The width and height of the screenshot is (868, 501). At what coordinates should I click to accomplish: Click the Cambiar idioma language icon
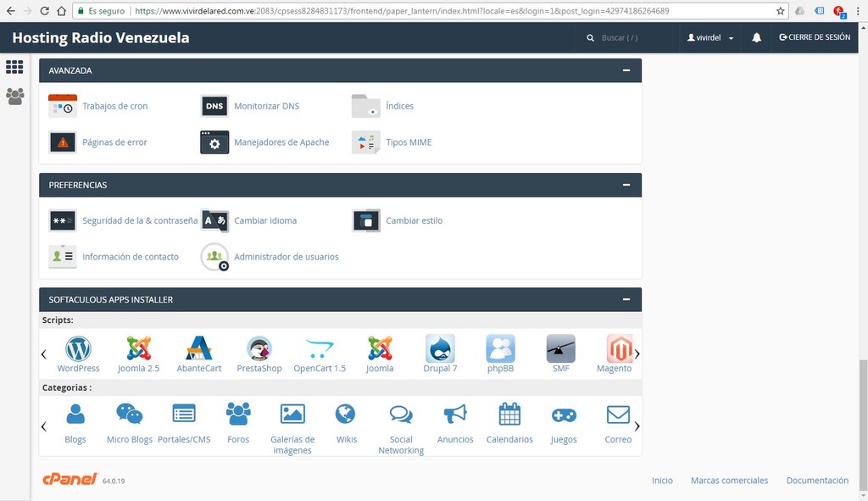click(x=214, y=220)
